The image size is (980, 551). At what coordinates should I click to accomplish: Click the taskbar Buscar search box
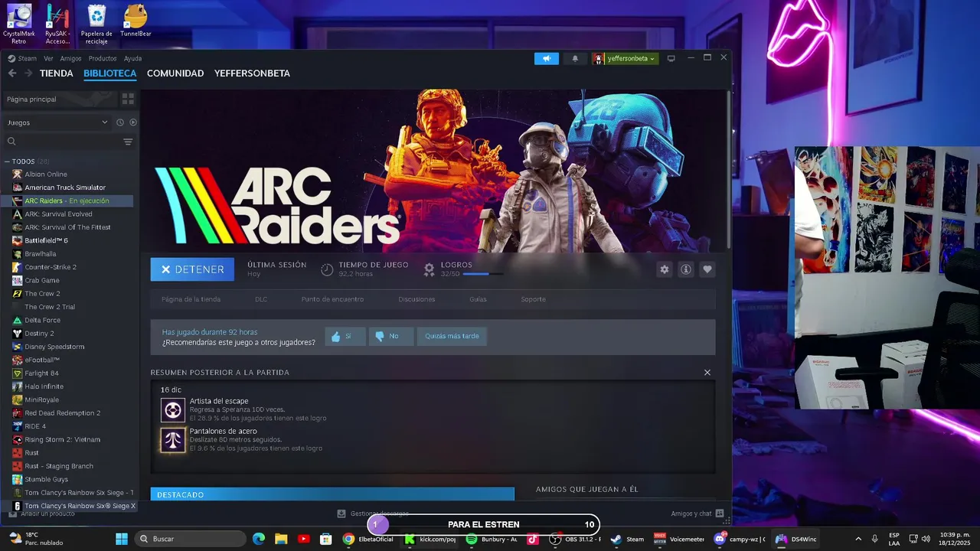[190, 539]
